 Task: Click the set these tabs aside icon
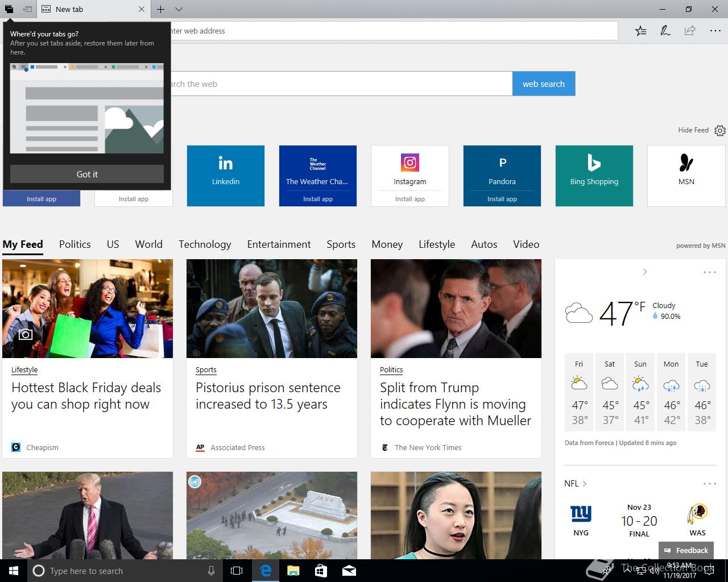27,9
